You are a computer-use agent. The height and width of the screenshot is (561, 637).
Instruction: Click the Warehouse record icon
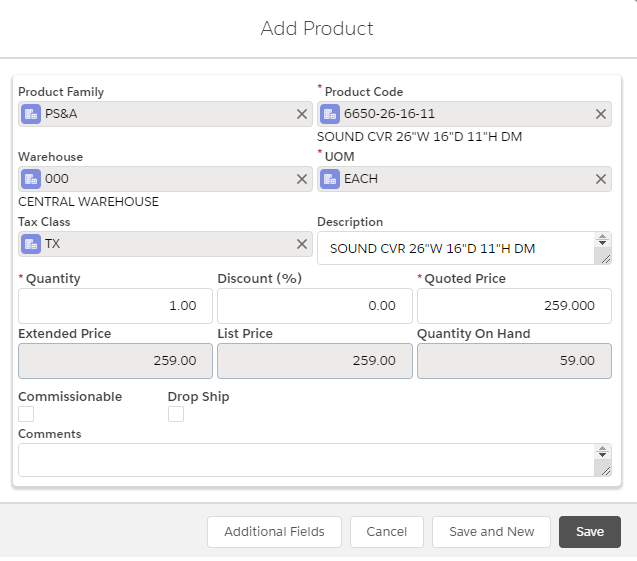point(31,179)
